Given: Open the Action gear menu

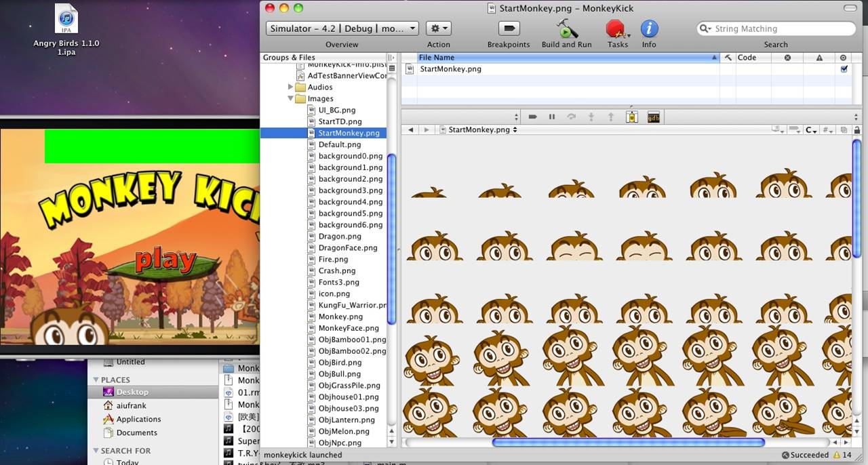Looking at the screenshot, I should (438, 28).
